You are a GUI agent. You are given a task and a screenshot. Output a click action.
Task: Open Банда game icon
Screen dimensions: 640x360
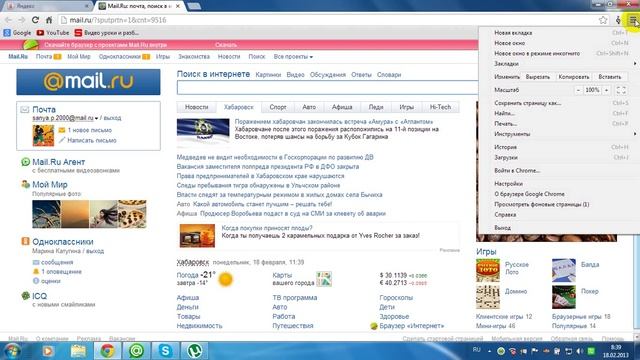tap(564, 270)
